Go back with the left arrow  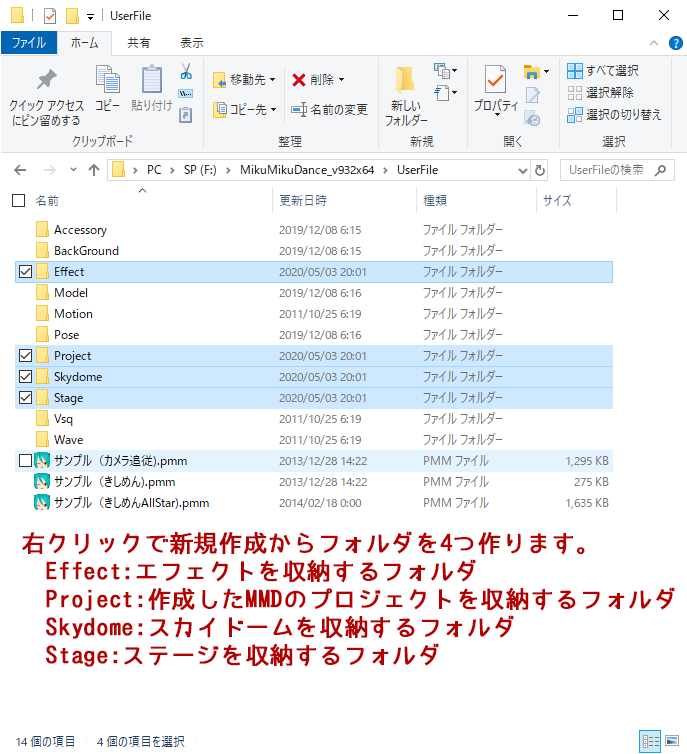[20, 170]
